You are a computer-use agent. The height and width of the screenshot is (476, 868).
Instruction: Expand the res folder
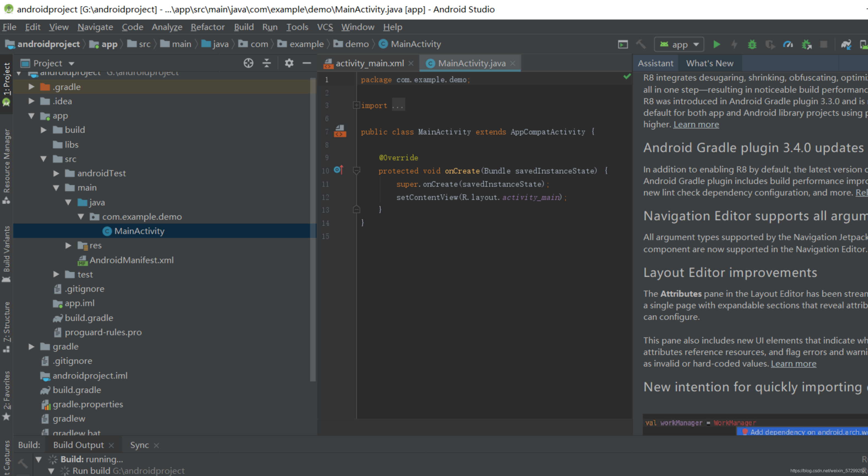tap(68, 245)
